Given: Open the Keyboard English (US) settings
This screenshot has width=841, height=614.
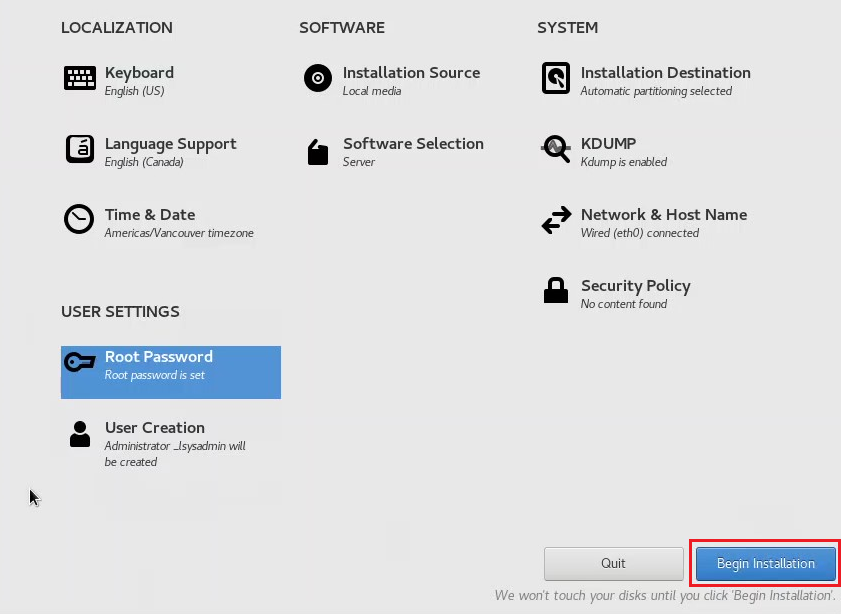Looking at the screenshot, I should pyautogui.click(x=139, y=80).
